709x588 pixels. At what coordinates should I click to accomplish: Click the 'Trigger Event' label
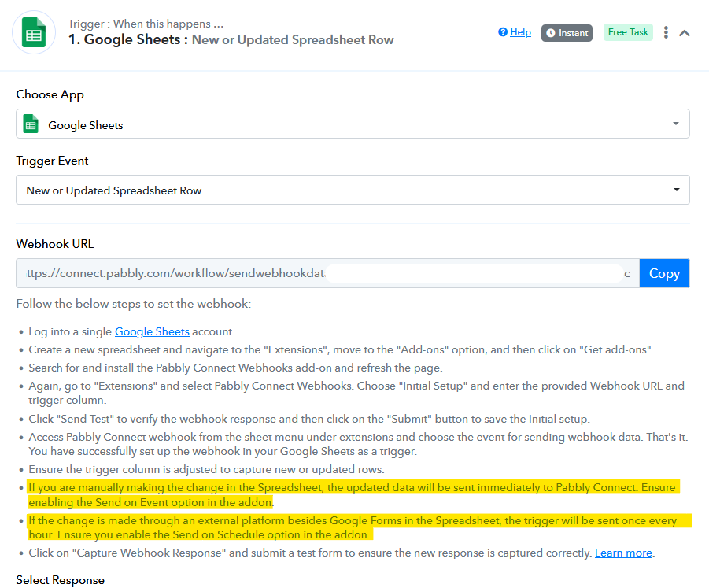pos(52,161)
